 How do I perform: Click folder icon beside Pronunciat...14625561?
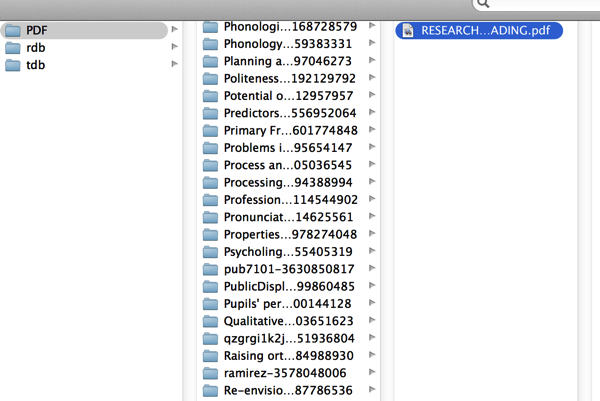click(x=210, y=217)
